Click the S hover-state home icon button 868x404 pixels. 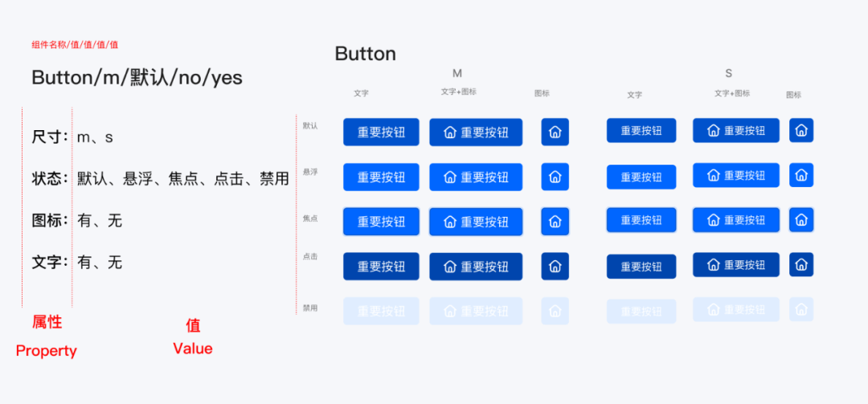(x=801, y=175)
